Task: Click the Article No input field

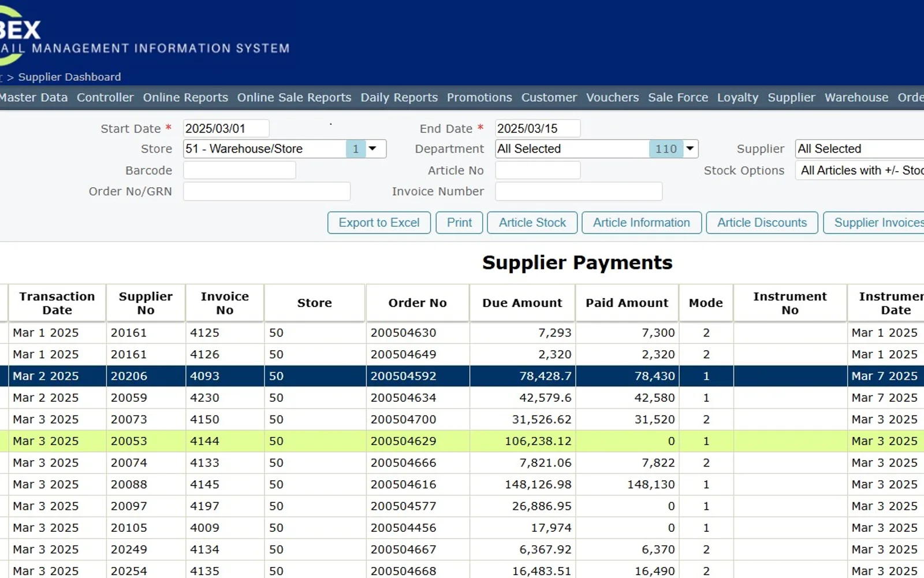Action: click(x=538, y=170)
